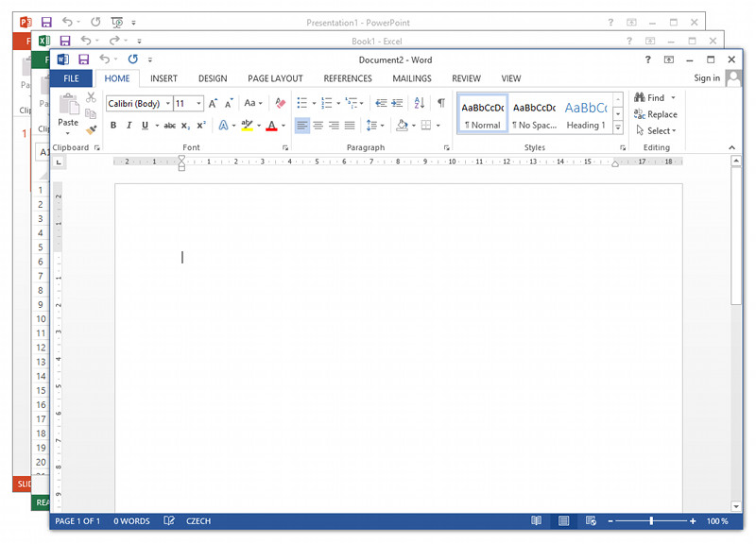Image resolution: width=756 pixels, height=544 pixels.
Task: Select the Format Painter brush
Action: [x=91, y=129]
